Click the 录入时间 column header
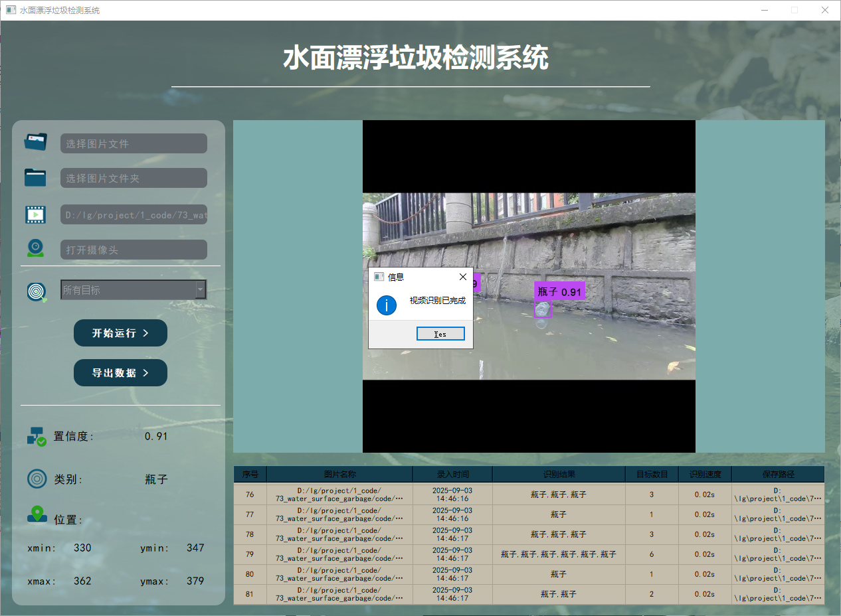The height and width of the screenshot is (616, 841). (452, 474)
